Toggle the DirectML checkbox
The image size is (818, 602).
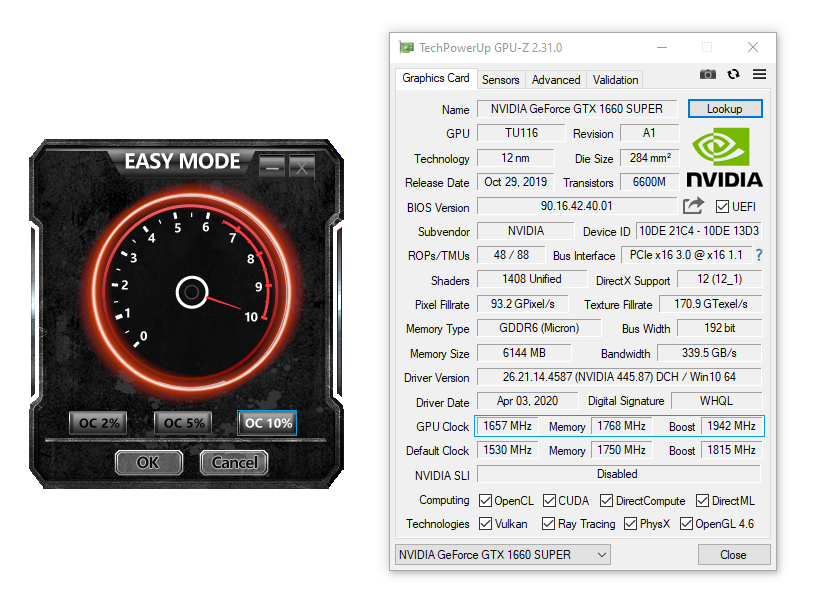[702, 501]
